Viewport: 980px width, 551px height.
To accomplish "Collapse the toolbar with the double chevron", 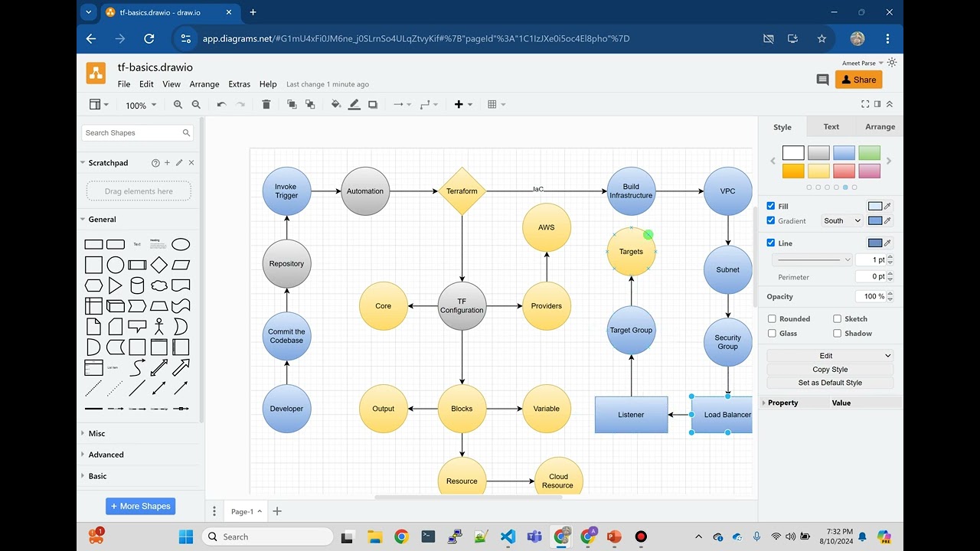I will pos(889,104).
